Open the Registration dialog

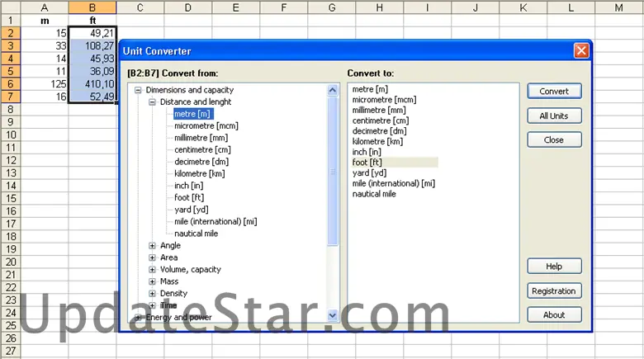tap(554, 291)
